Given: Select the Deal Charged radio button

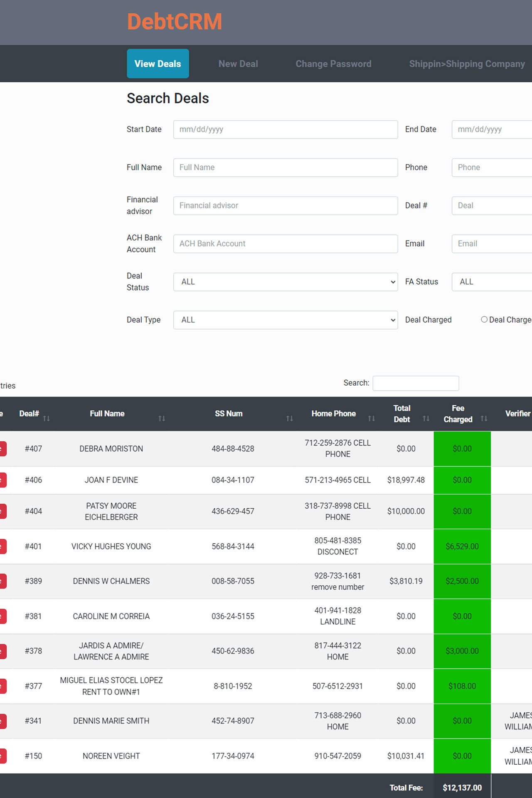Looking at the screenshot, I should coord(484,320).
